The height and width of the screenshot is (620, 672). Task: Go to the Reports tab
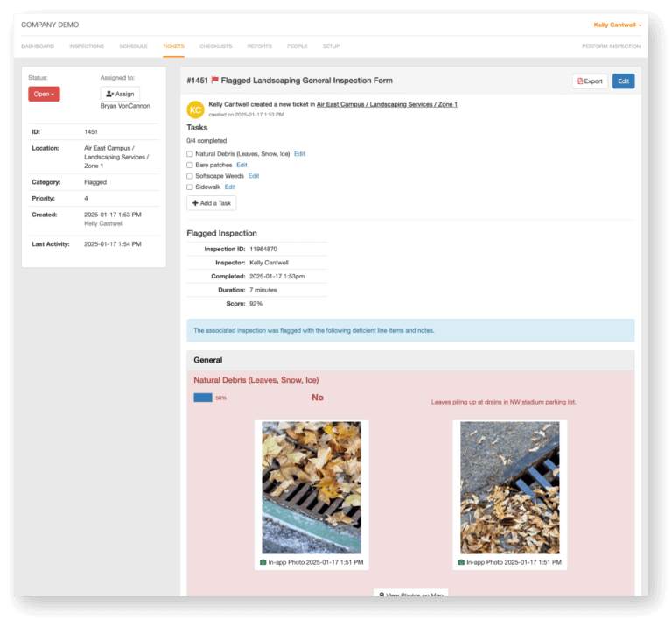[259, 46]
